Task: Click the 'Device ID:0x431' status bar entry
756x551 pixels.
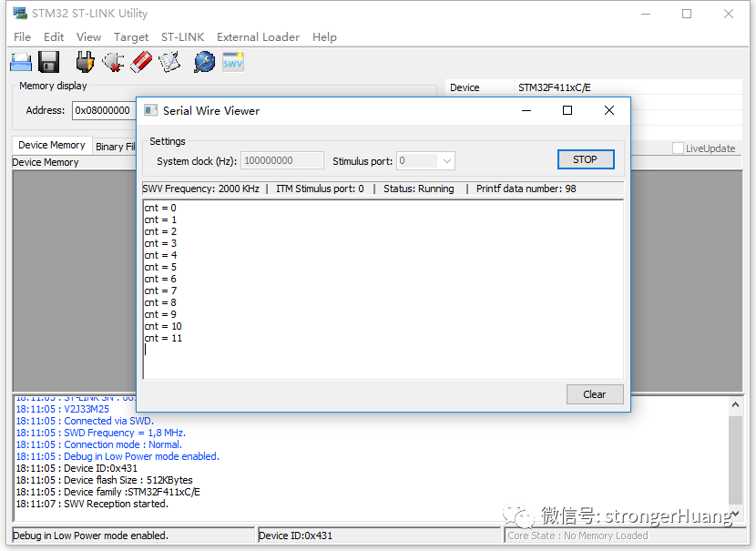Action: [x=295, y=536]
